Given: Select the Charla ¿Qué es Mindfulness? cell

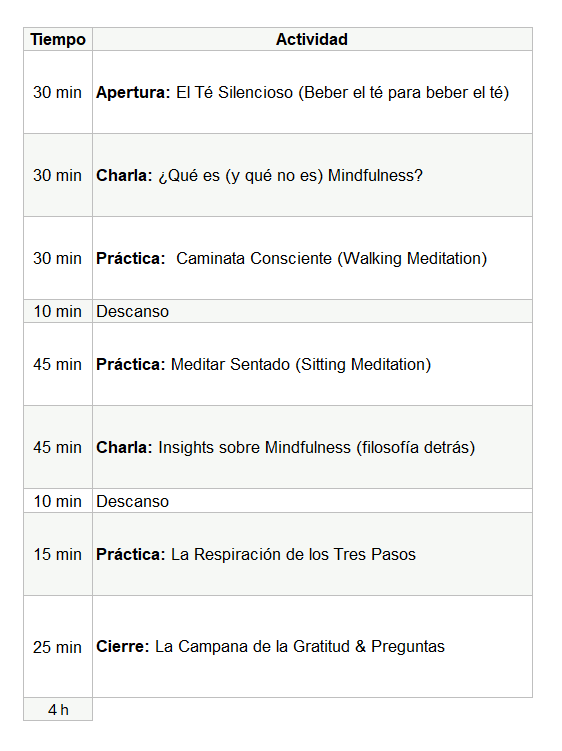Looking at the screenshot, I should pyautogui.click(x=312, y=175).
